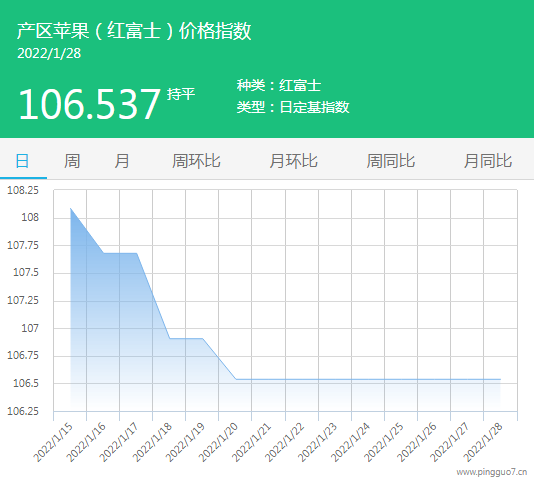Click the 类型：日定基指数 label

click(x=293, y=107)
